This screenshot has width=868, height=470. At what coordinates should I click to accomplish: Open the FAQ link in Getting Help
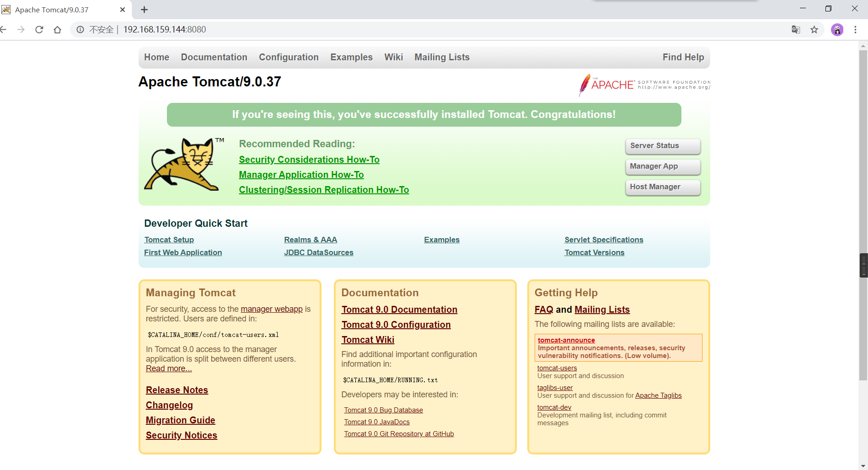544,310
